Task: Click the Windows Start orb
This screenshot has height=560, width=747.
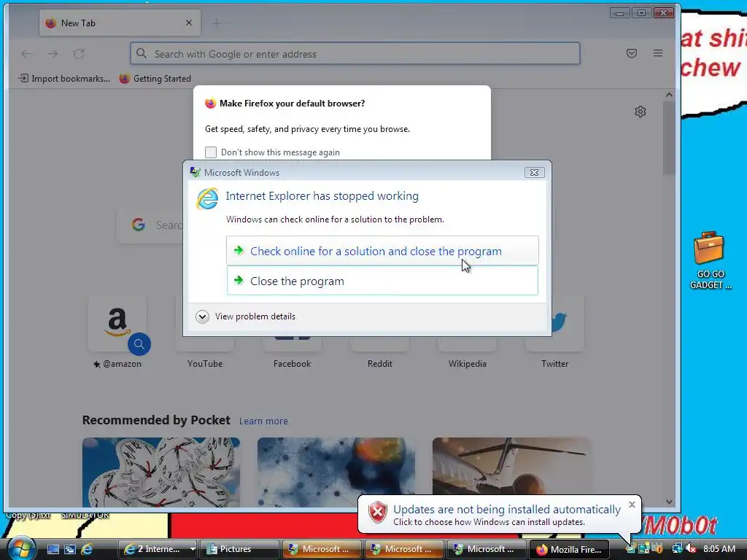Action: (x=20, y=548)
